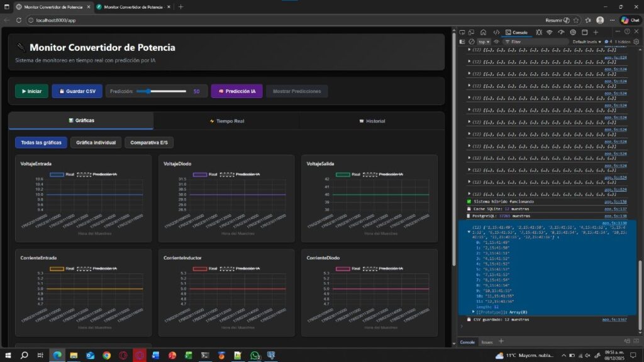
Task: Open the Default levels dropdown
Action: click(587, 41)
